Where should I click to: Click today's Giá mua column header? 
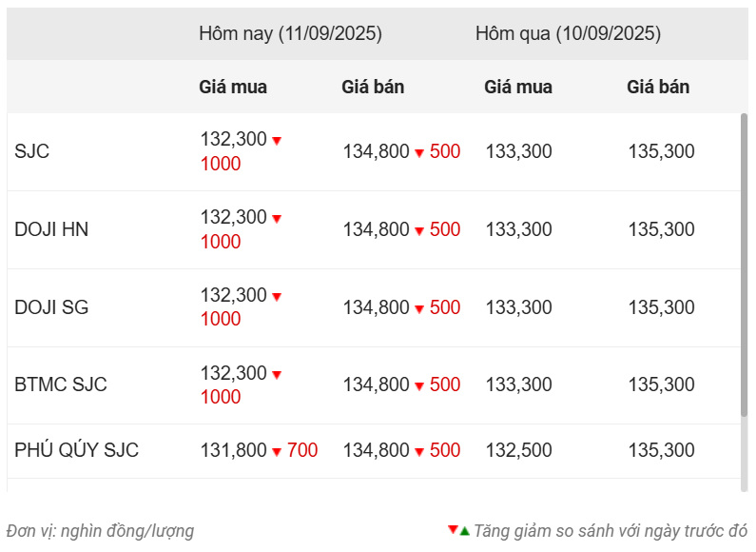click(x=233, y=87)
